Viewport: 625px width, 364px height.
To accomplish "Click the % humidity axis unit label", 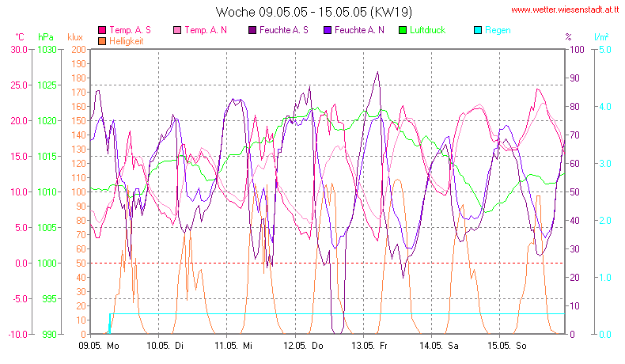I will click(568, 37).
